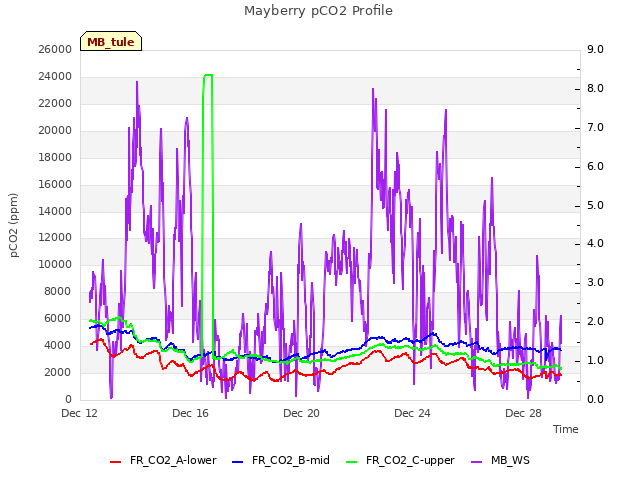Image resolution: width=640 pixels, height=480 pixels.
Task: Click the 1.0 right-axis tick label
Action: pyautogui.click(x=595, y=360)
